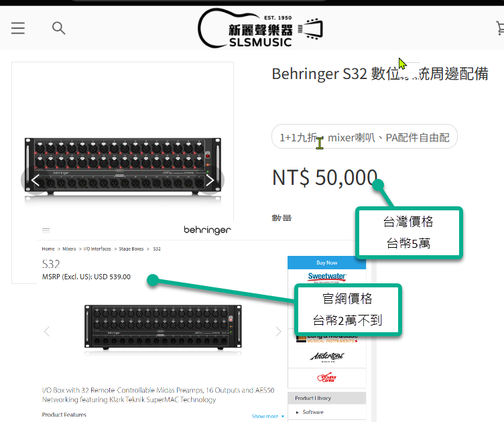Expand Show more product features
The width and height of the screenshot is (504, 422).
[268, 416]
